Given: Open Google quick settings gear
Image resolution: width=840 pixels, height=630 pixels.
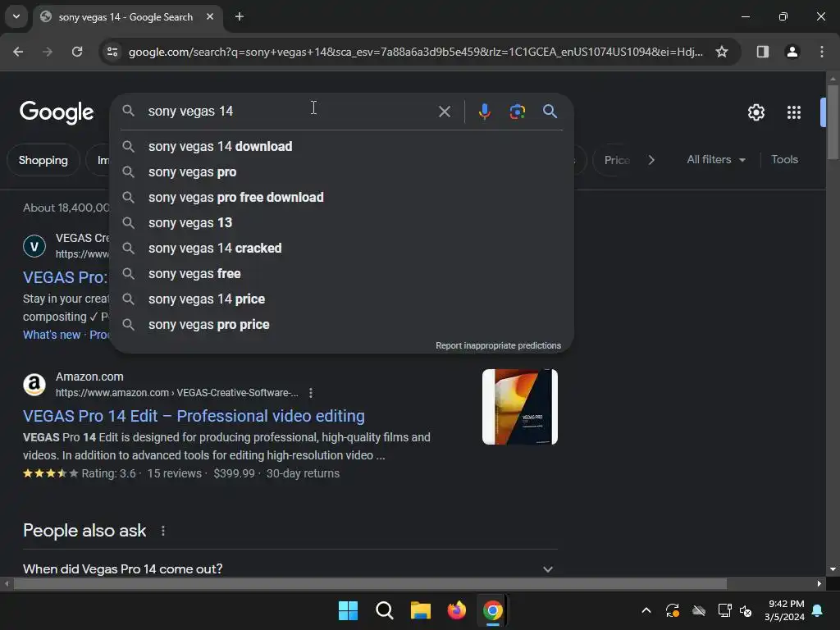Looking at the screenshot, I should [756, 112].
